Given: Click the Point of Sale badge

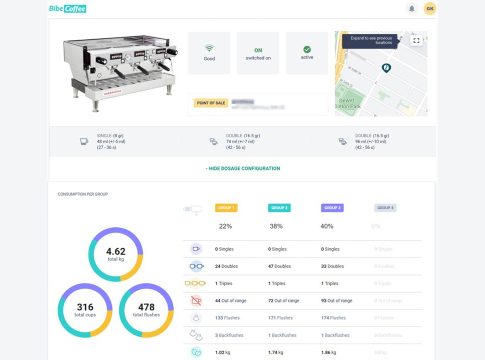Looking at the screenshot, I should pyautogui.click(x=211, y=103).
